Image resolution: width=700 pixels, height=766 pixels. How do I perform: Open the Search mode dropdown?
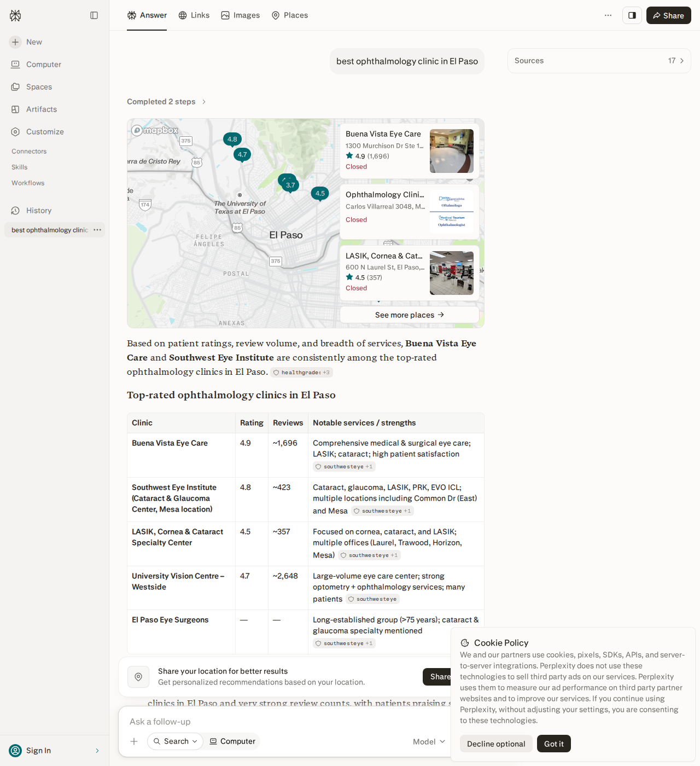(x=175, y=741)
